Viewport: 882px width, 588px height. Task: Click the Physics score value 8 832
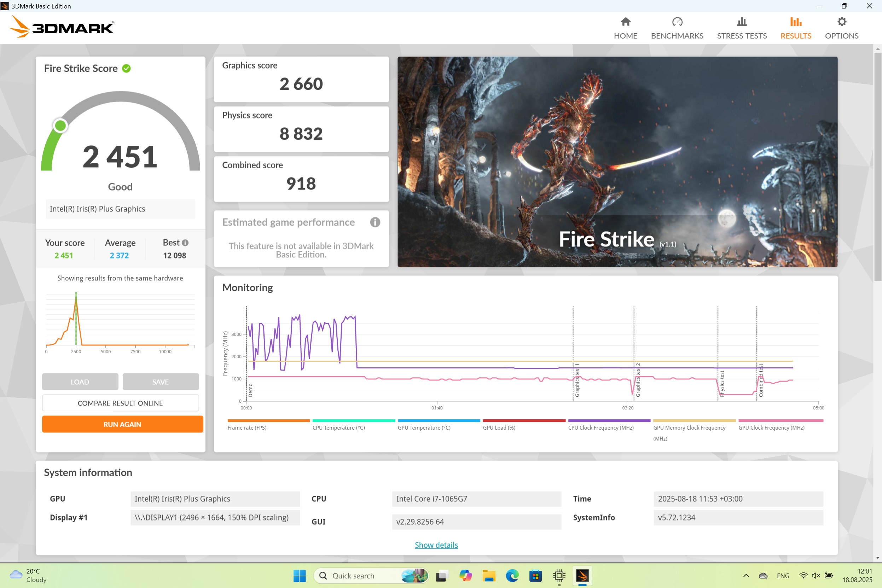pos(301,134)
